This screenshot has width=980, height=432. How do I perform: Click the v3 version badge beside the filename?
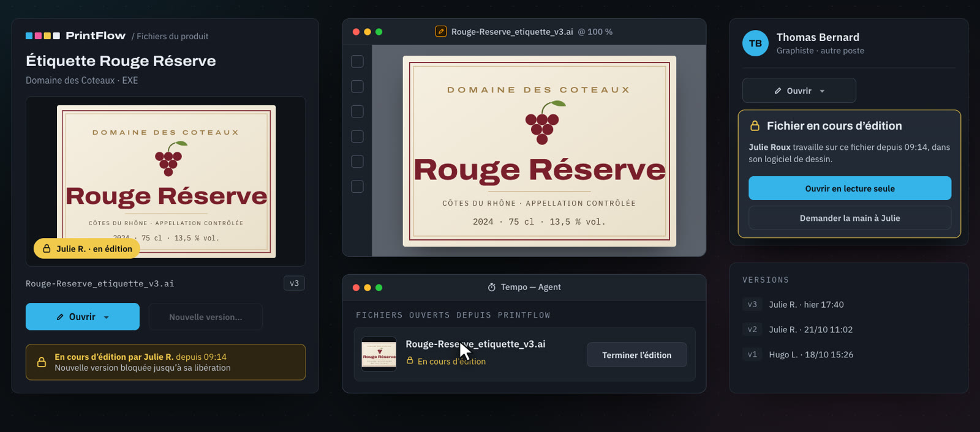pyautogui.click(x=294, y=283)
